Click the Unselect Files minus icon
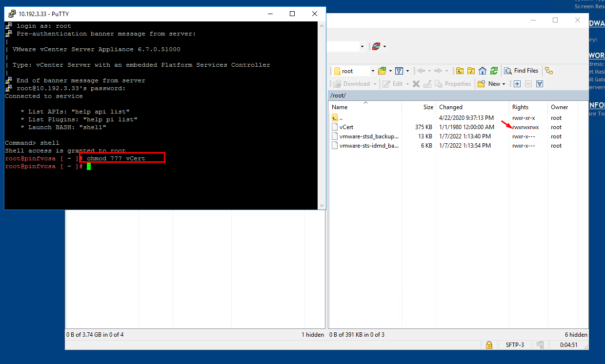605x364 pixels. [x=528, y=84]
